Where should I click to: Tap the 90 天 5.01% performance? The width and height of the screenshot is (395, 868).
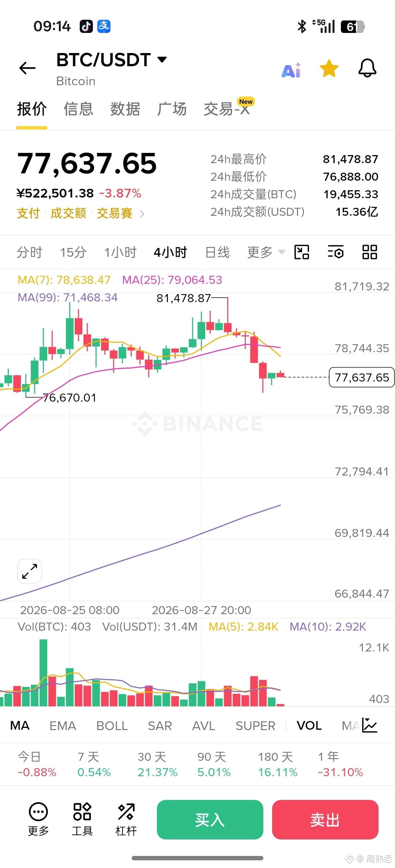214,764
